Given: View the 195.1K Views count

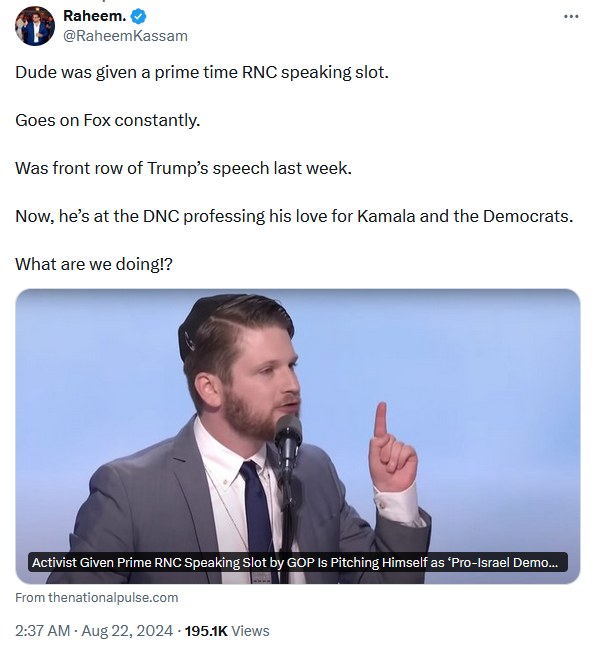Looking at the screenshot, I should [x=227, y=630].
